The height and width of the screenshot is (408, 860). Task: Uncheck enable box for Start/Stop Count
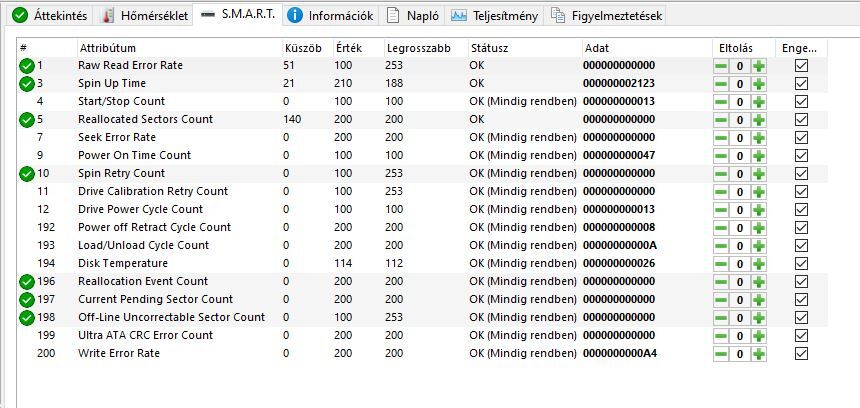pyautogui.click(x=801, y=102)
